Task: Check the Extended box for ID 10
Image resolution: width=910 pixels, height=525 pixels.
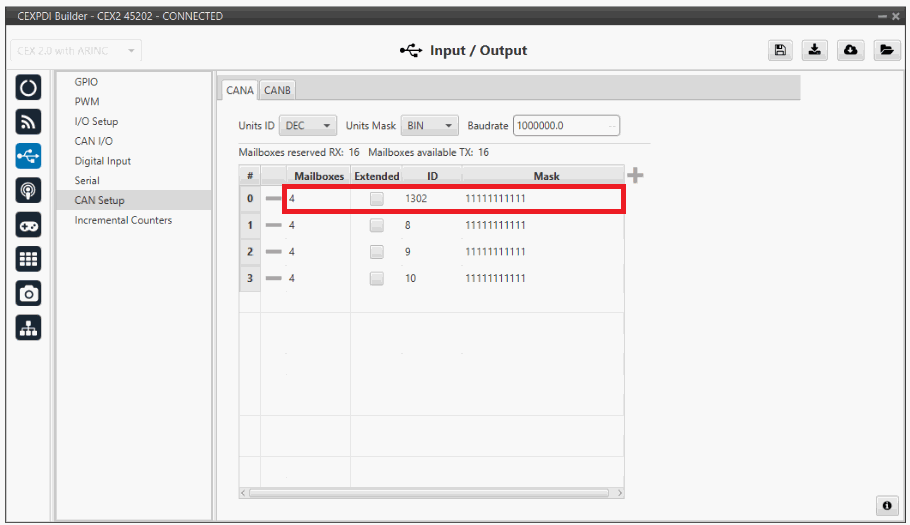Action: pyautogui.click(x=377, y=278)
